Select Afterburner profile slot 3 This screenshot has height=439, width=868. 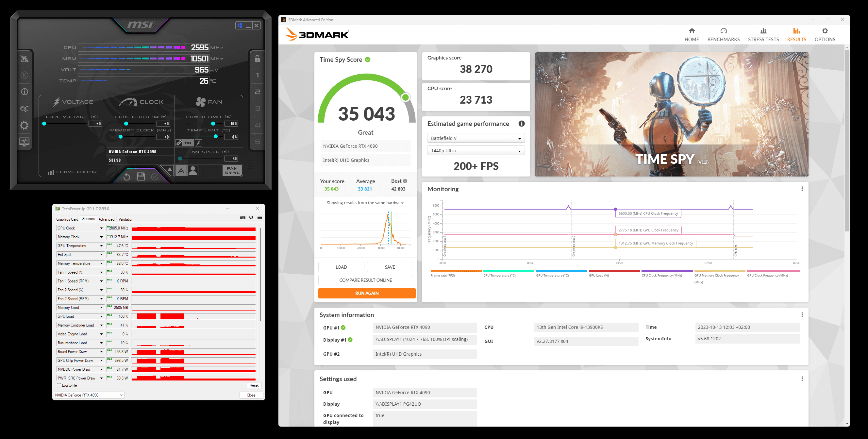pyautogui.click(x=258, y=109)
